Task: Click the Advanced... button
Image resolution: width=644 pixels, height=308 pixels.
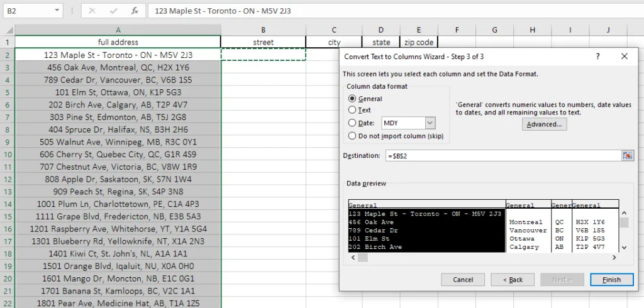Action: [544, 124]
